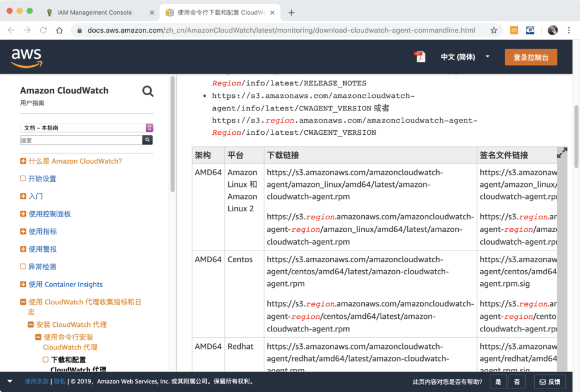Click into the 搜索 input field

(x=81, y=140)
